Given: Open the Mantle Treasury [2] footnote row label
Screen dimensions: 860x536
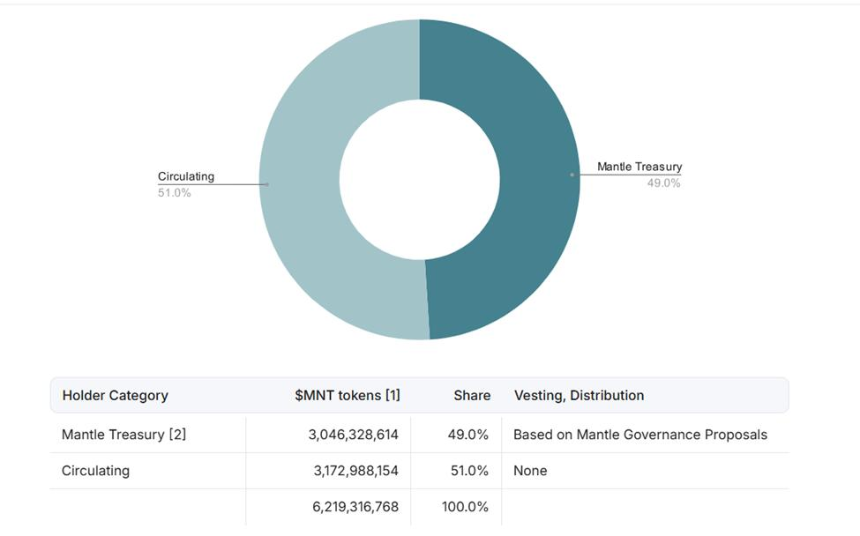Looking at the screenshot, I should point(124,435).
